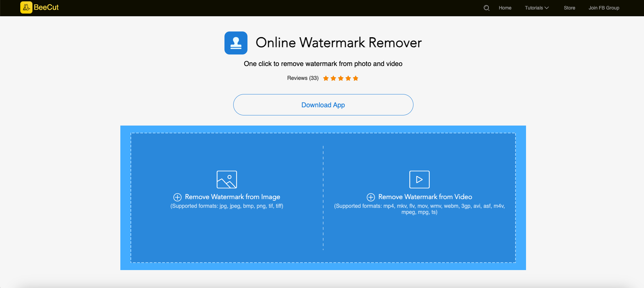The image size is (644, 288).
Task: Click the video play upload icon
Action: [420, 179]
